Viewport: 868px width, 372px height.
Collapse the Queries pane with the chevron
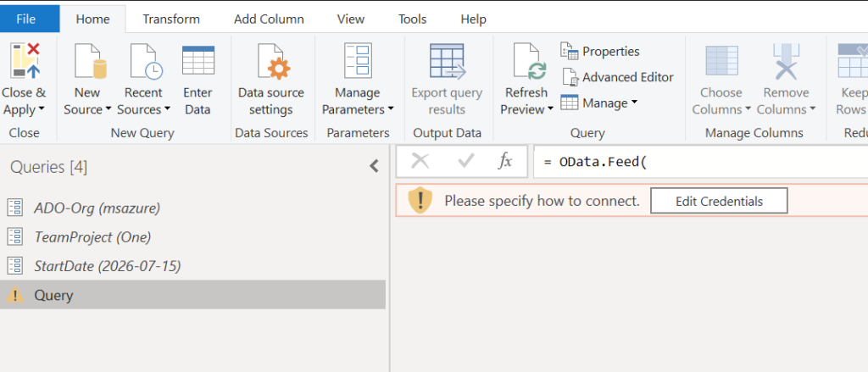374,166
